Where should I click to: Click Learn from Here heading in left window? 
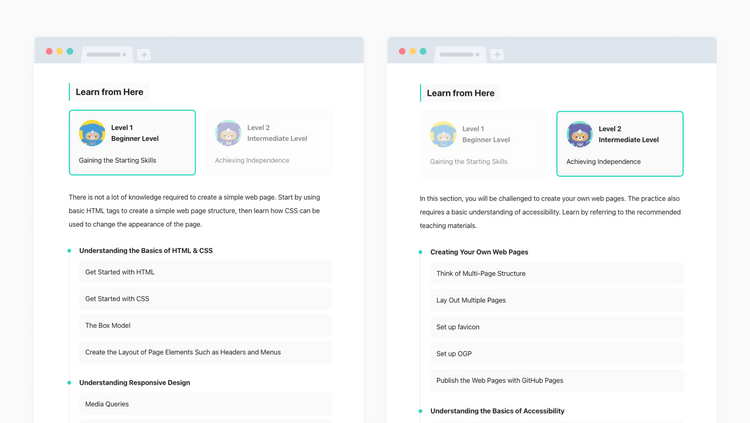tap(109, 92)
